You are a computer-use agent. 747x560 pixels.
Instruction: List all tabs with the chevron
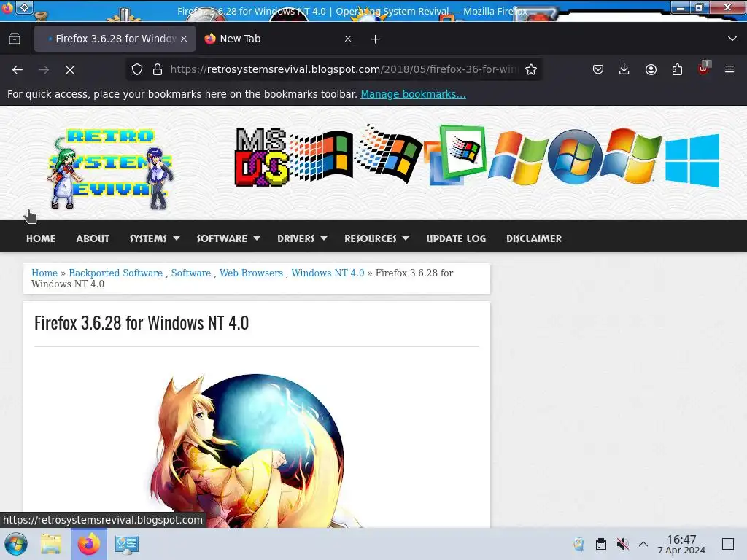tap(732, 39)
